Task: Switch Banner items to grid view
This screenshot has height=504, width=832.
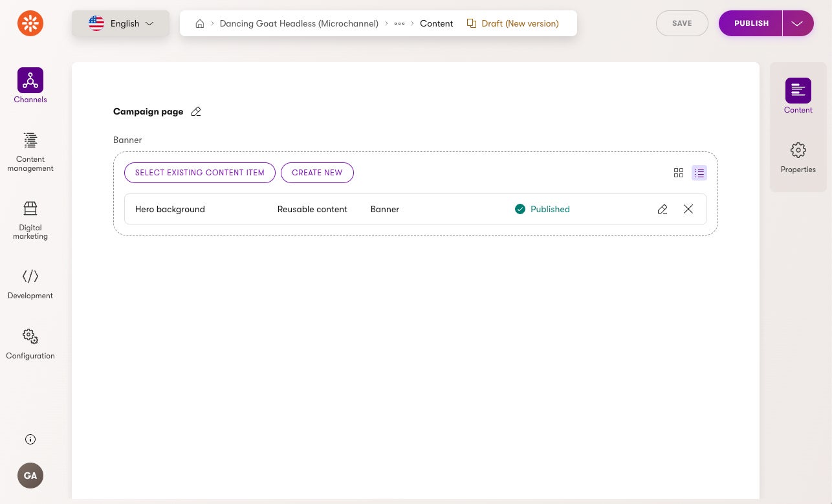Action: click(679, 173)
